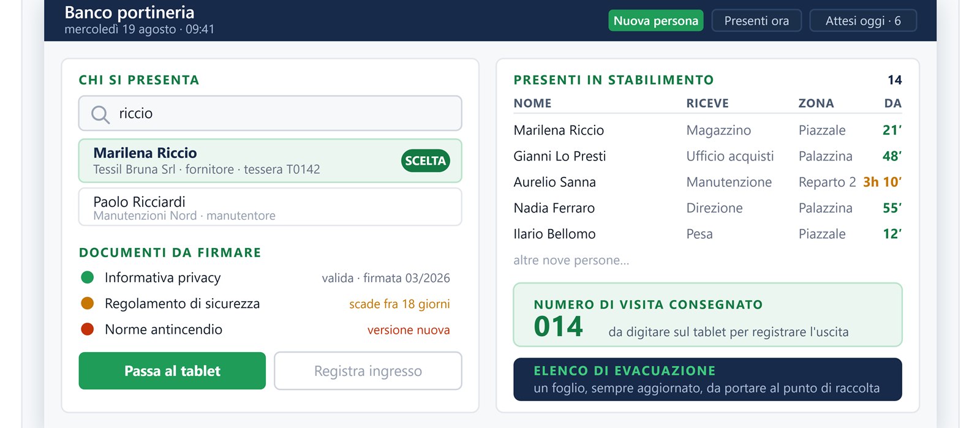Select Aurelio Sanna in the table

[x=555, y=182]
